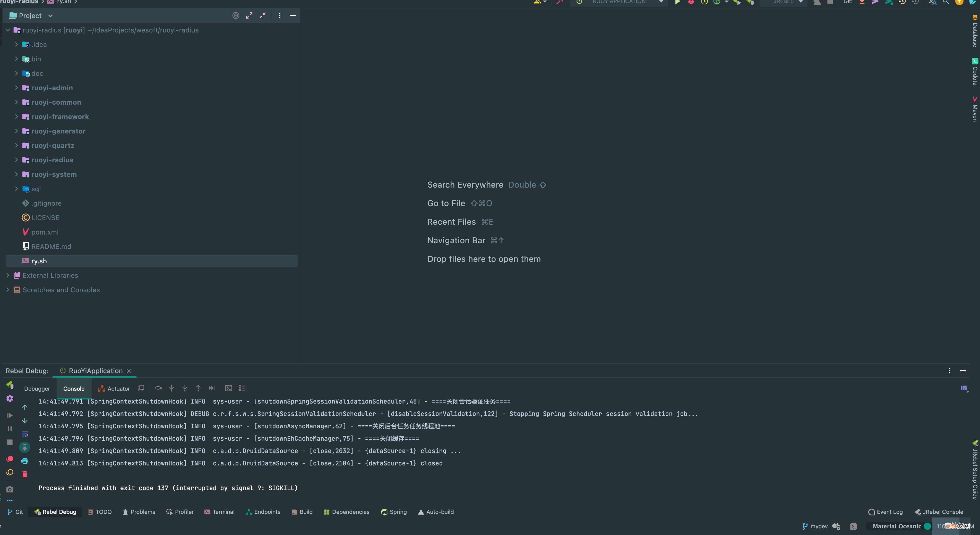Collapse all in Project panel
The width and height of the screenshot is (980, 535).
pos(262,16)
